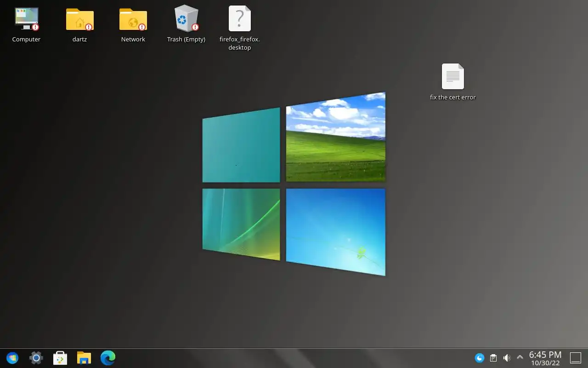Open the Start menu launcher
Image resolution: width=588 pixels, height=368 pixels.
point(12,358)
